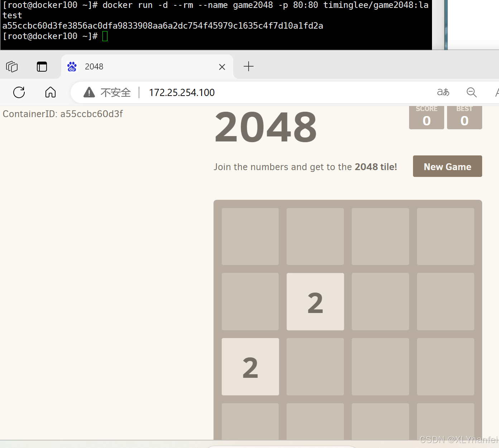Click the large 2048 title heading

[266, 127]
